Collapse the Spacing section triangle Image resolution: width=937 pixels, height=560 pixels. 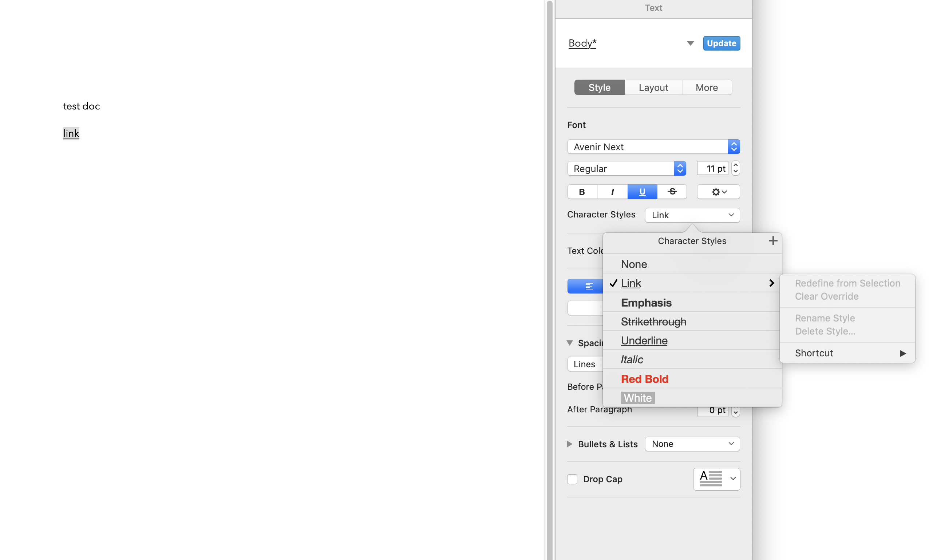pyautogui.click(x=570, y=343)
